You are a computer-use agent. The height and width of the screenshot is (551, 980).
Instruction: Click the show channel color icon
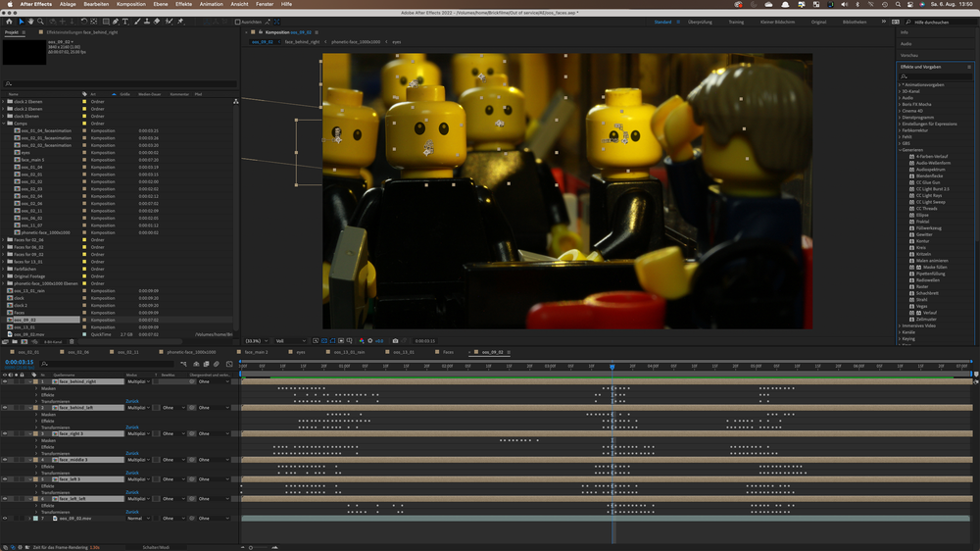coord(362,341)
